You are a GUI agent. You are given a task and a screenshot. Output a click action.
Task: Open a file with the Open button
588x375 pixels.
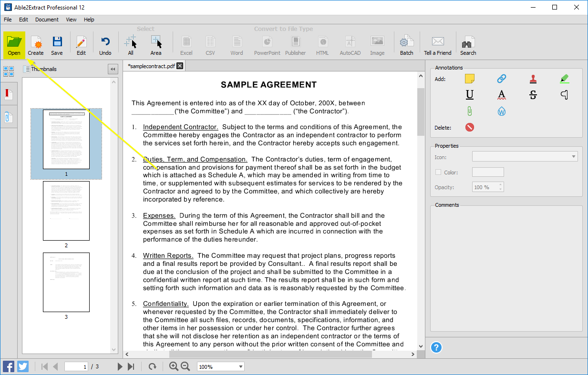pos(14,45)
